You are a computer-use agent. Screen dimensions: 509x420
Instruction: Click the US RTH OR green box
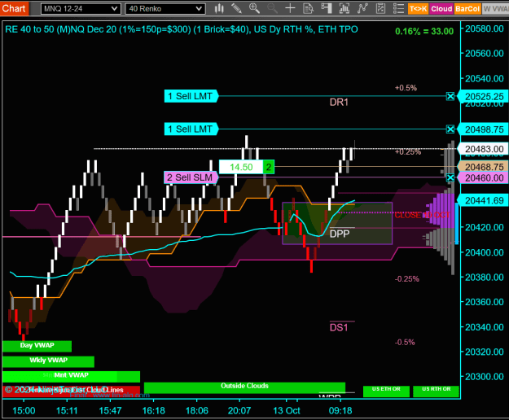coord(436,391)
